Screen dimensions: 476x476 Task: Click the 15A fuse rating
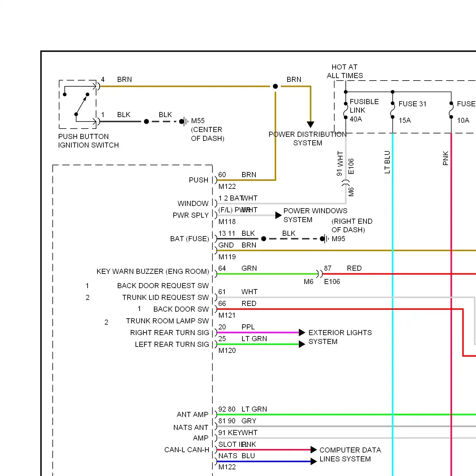(405, 121)
